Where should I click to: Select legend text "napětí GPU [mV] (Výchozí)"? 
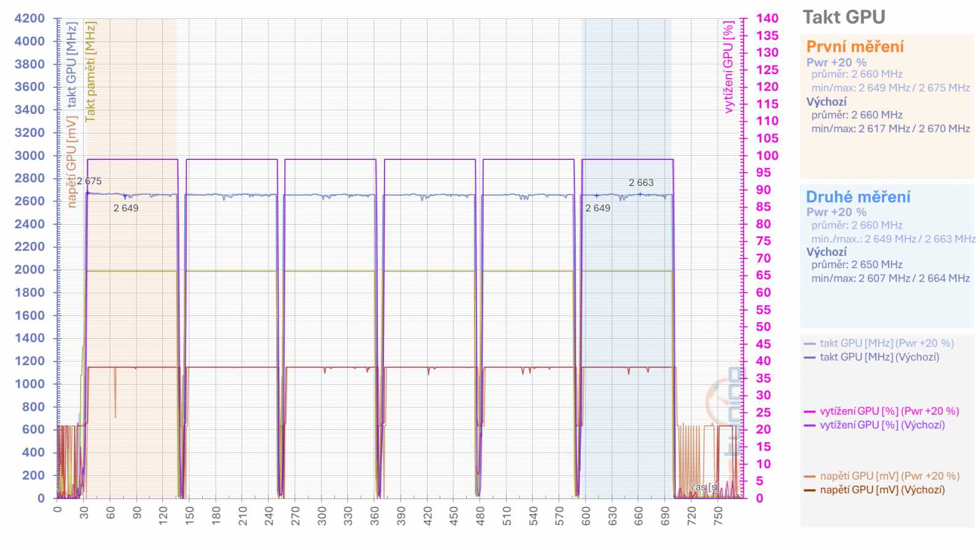(x=882, y=490)
